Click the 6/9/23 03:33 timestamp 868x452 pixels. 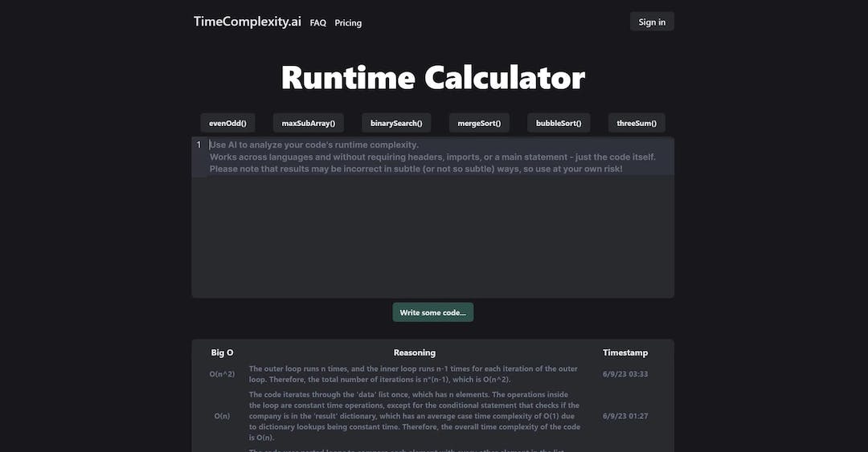pos(625,374)
